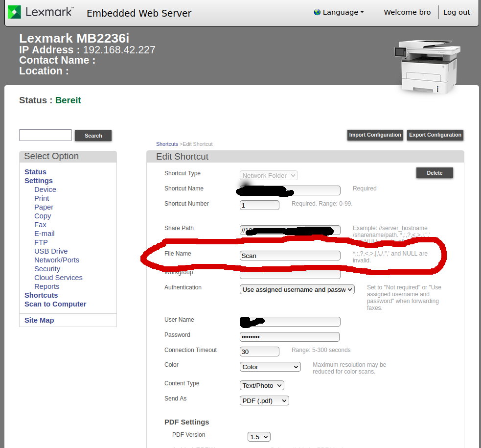Click the Shortcut Number field

point(259,205)
